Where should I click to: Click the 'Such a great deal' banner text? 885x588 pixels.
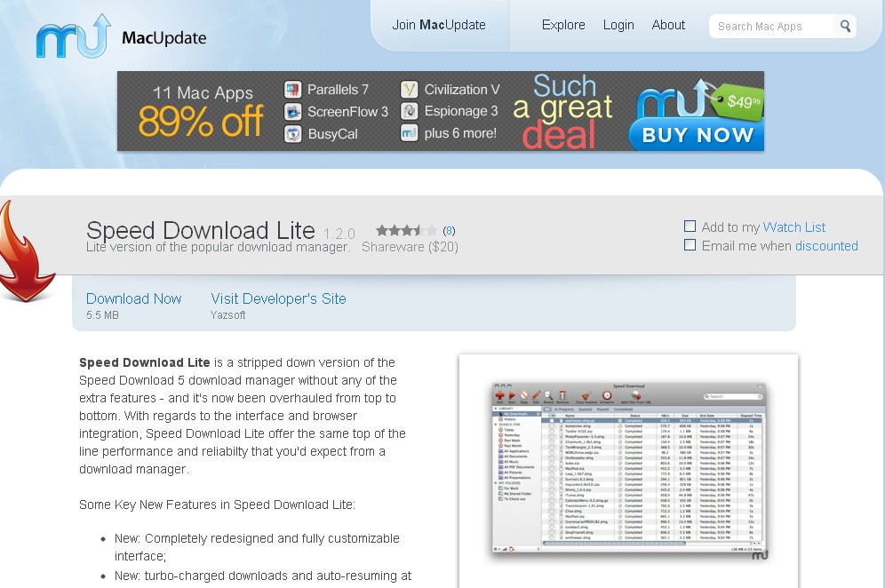(562, 111)
